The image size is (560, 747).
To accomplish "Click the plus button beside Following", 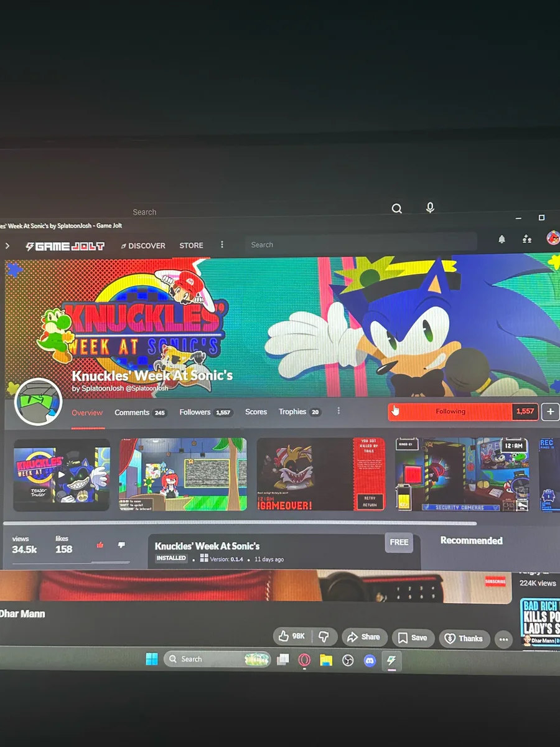I will (550, 411).
